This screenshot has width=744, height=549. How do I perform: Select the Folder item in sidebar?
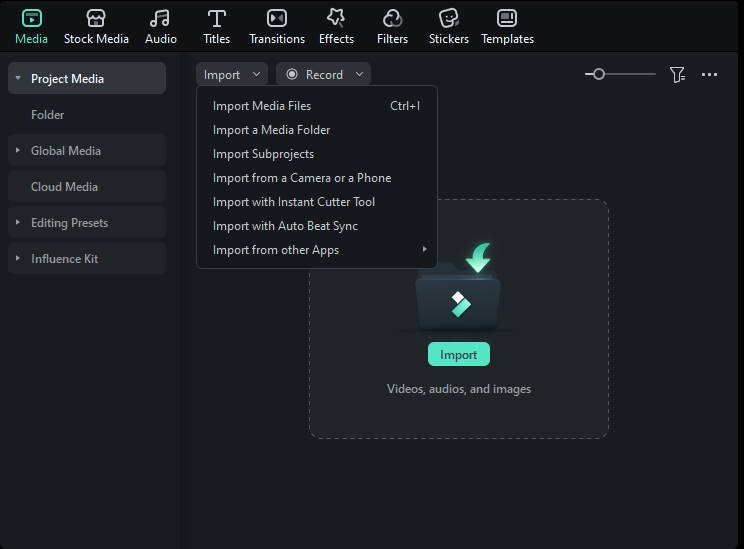tap(87, 114)
